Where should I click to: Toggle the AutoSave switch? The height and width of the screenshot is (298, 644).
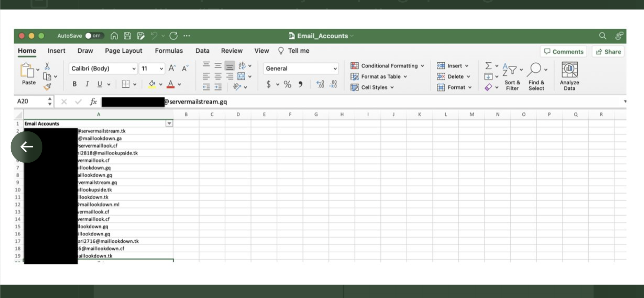coord(94,36)
